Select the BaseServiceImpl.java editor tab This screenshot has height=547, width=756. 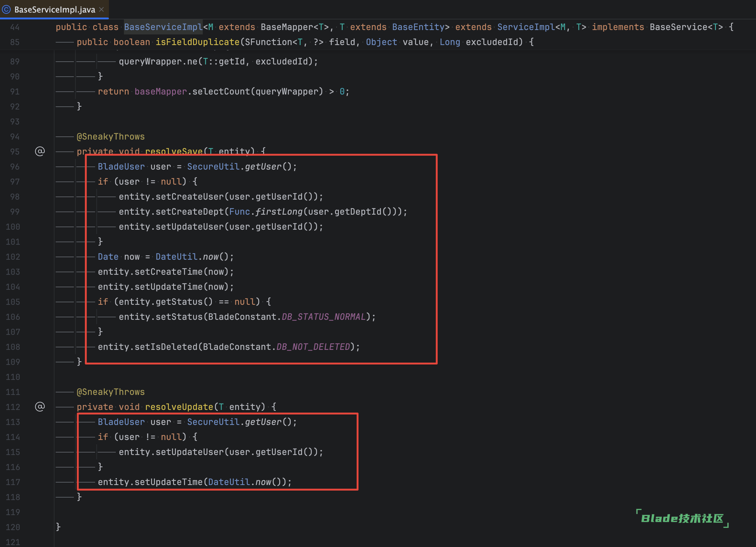54,9
